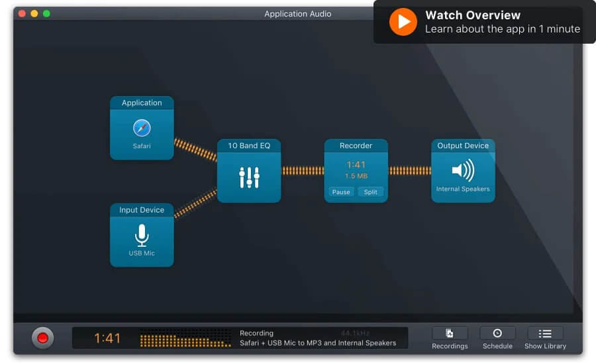Open the Recordings panel icon
Image resolution: width=596 pixels, height=364 pixels.
[x=450, y=334]
